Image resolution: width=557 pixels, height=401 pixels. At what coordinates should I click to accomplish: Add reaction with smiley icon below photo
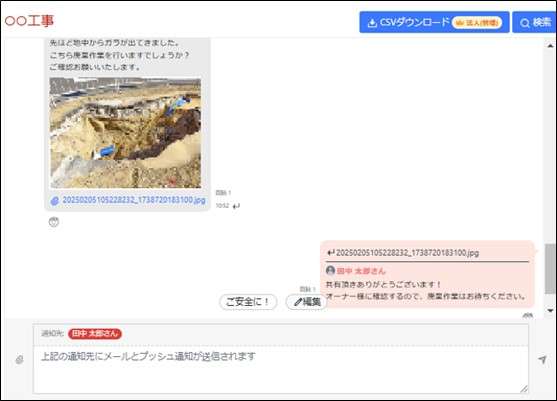[x=53, y=222]
